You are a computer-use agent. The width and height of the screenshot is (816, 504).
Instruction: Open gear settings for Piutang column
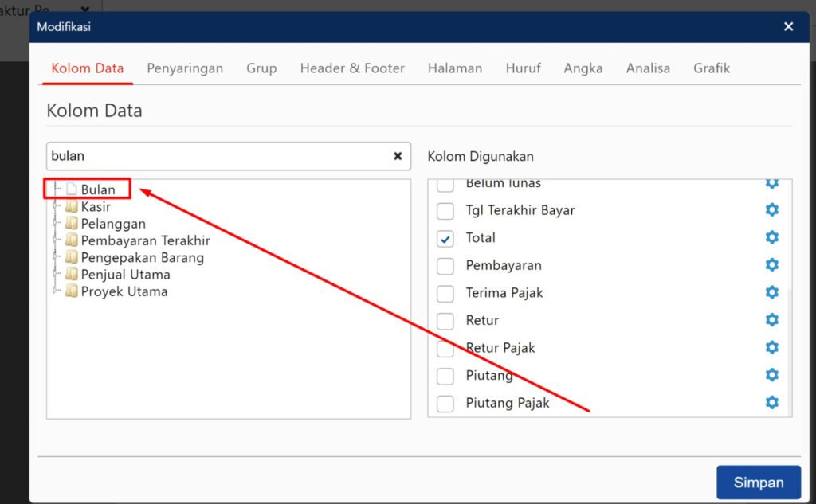tap(771, 374)
